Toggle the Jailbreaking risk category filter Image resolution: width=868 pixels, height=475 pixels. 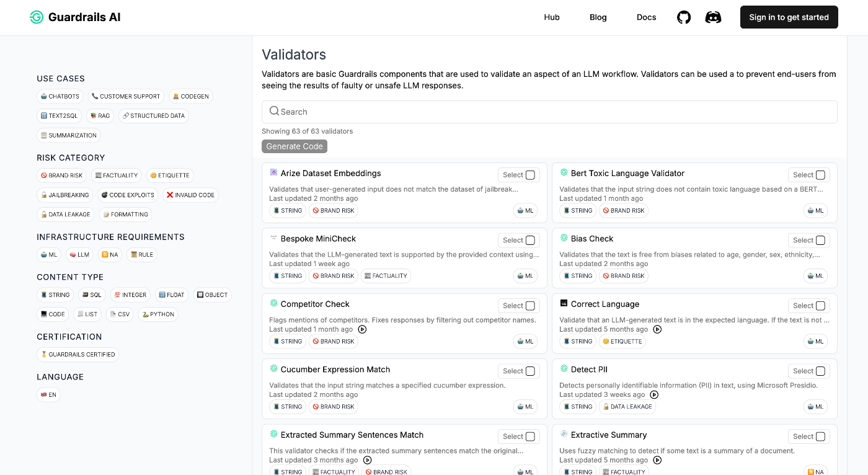coord(64,195)
